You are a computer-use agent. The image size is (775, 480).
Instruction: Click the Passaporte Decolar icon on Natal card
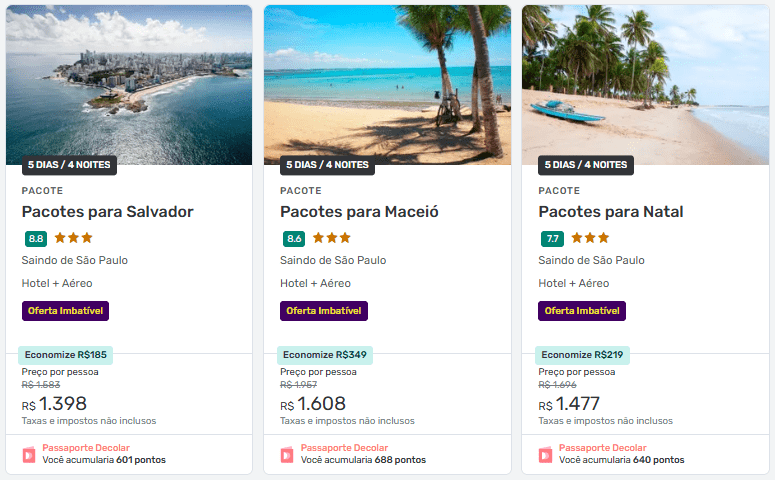(x=546, y=455)
